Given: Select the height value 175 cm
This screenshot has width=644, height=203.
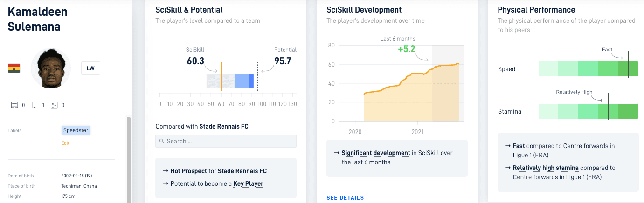Looking at the screenshot, I should pos(68,196).
